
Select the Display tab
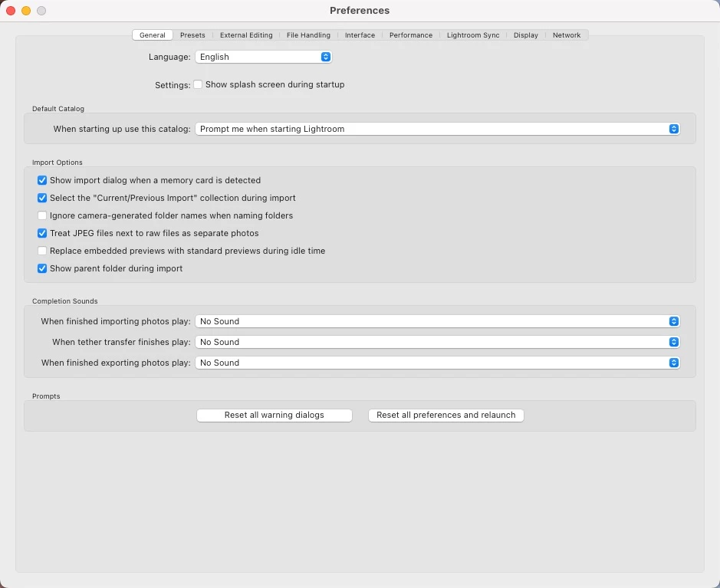(x=525, y=35)
